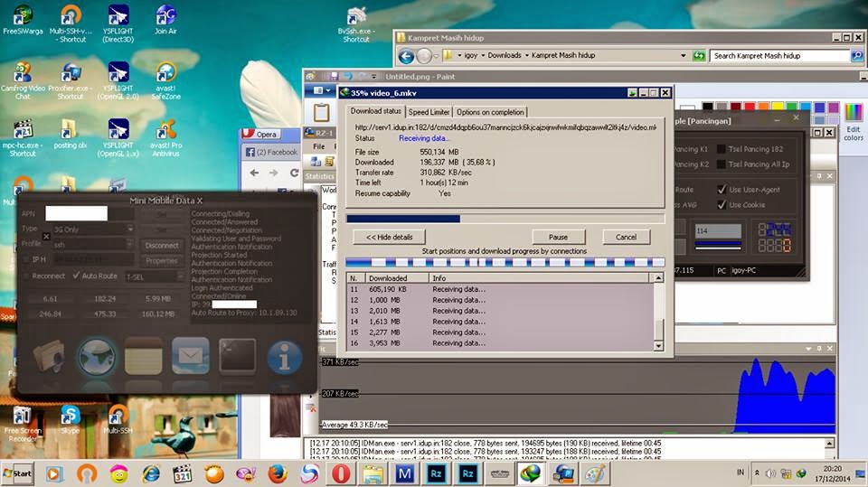The height and width of the screenshot is (487, 868).
Task: Cancel the video_6.mkv download
Action: coord(626,237)
